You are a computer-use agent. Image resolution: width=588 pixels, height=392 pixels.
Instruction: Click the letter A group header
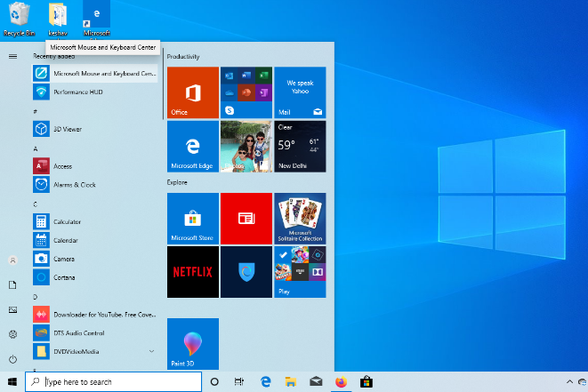point(36,148)
